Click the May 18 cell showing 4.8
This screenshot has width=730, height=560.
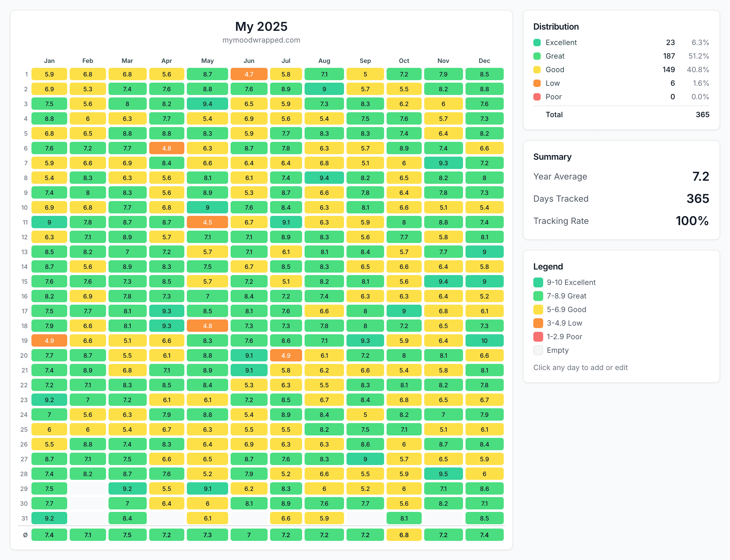coord(207,326)
